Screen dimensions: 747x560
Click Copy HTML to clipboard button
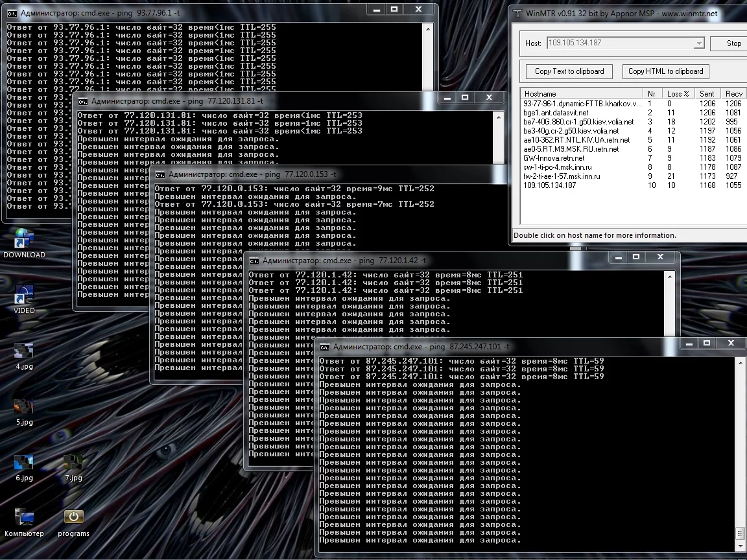[x=665, y=71]
